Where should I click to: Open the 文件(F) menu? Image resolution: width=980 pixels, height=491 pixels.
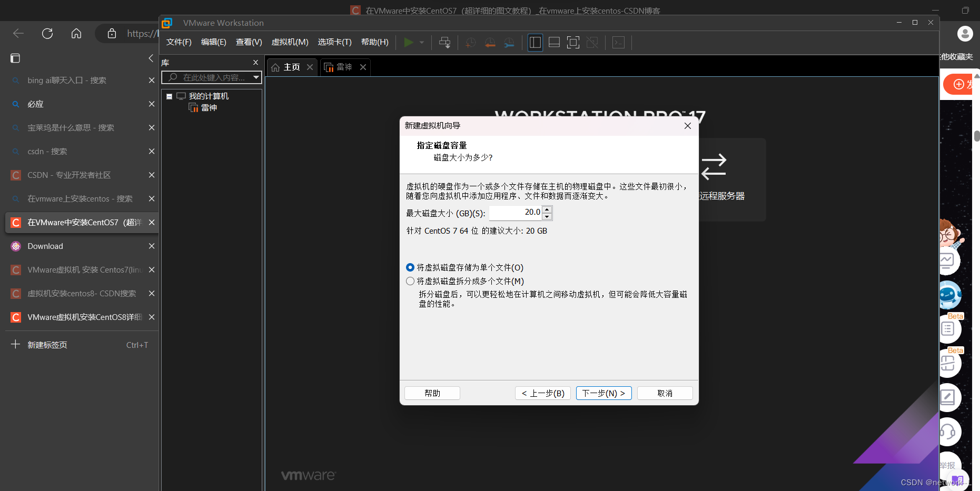(179, 42)
